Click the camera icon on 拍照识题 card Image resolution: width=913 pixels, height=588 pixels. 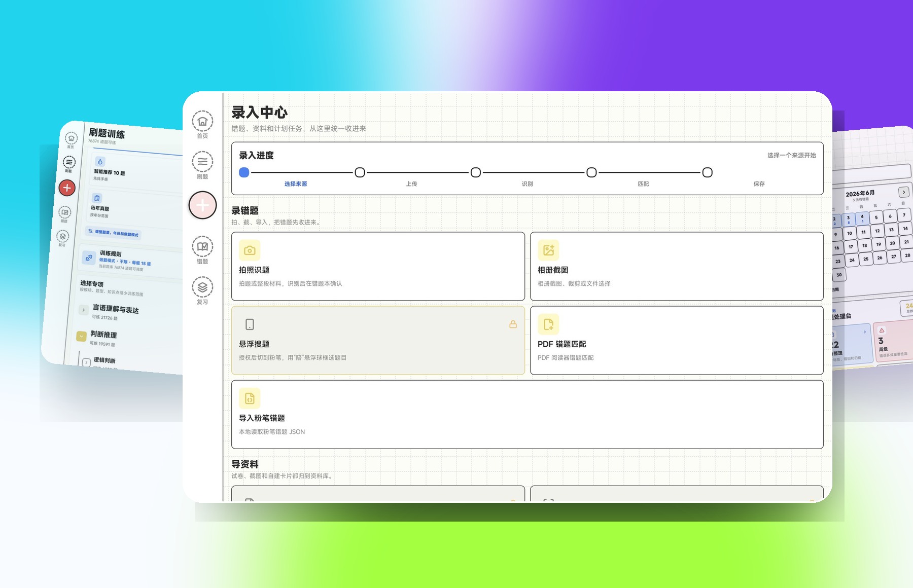click(250, 250)
